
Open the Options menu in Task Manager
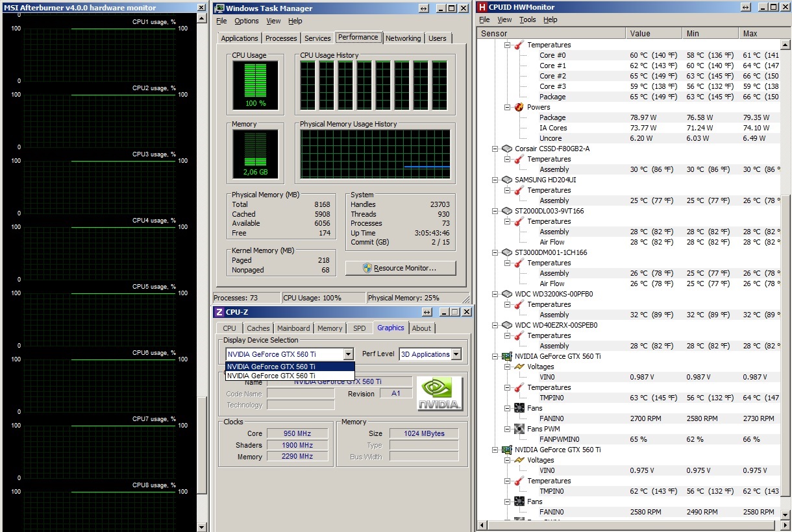click(x=247, y=21)
